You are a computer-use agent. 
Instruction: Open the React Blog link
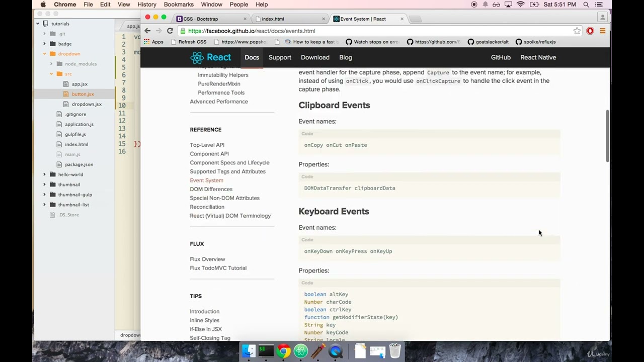pos(346,57)
